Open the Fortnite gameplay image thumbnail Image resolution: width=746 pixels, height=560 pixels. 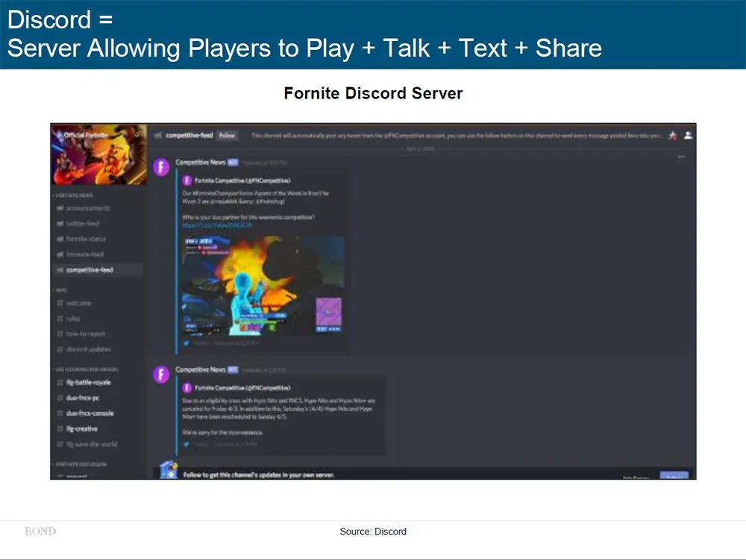(x=263, y=286)
